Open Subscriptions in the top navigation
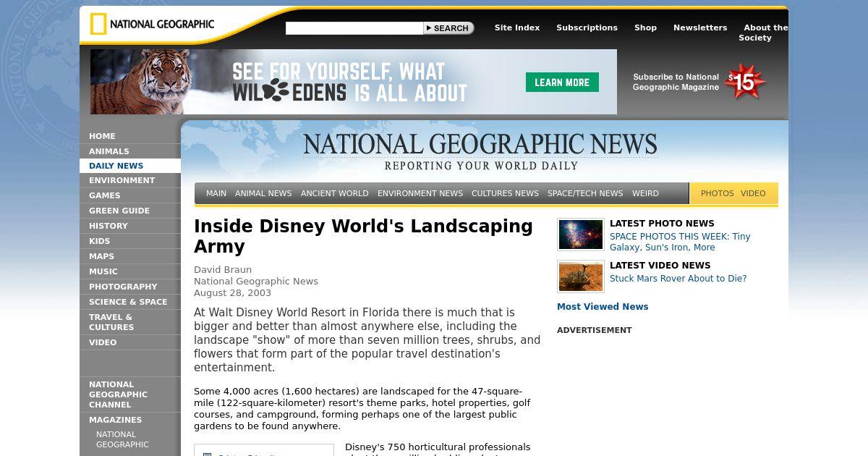The width and height of the screenshot is (868, 456). pyautogui.click(x=587, y=28)
